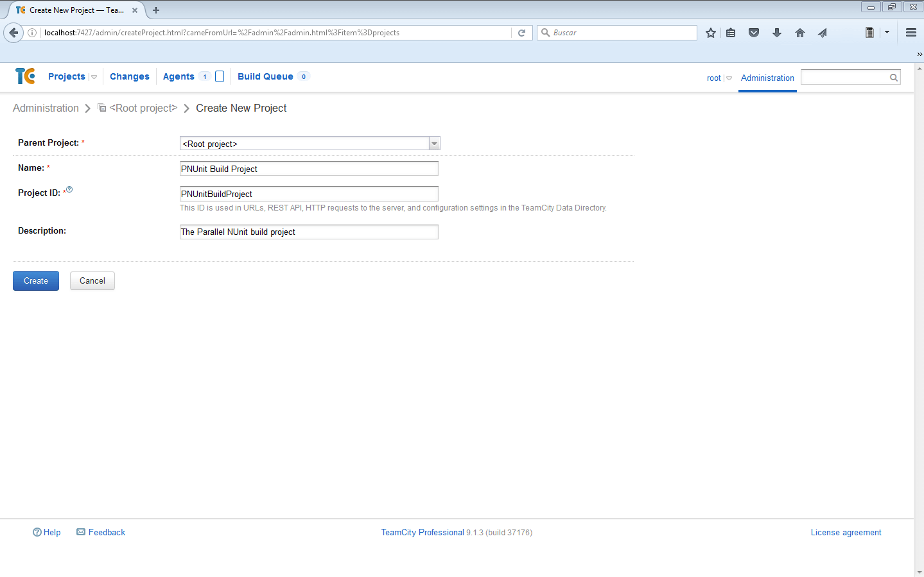Open the Firefox downloads arrow icon
Screen dimensions: 924x577
[776, 33]
